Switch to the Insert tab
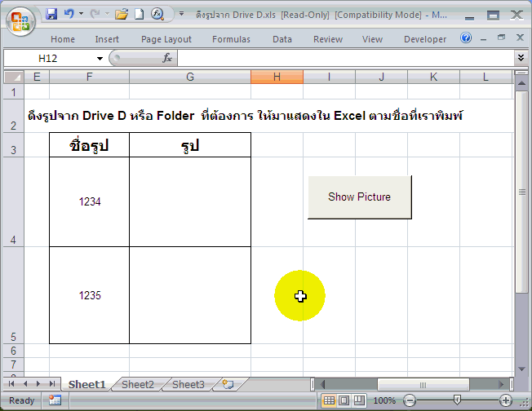 tap(107, 39)
